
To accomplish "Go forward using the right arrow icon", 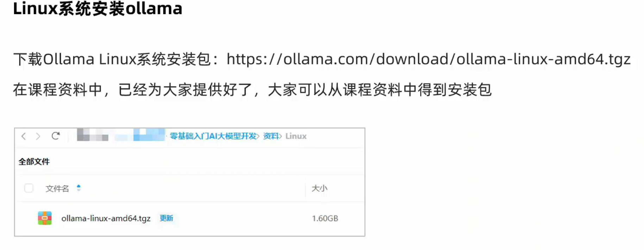I will tap(38, 136).
